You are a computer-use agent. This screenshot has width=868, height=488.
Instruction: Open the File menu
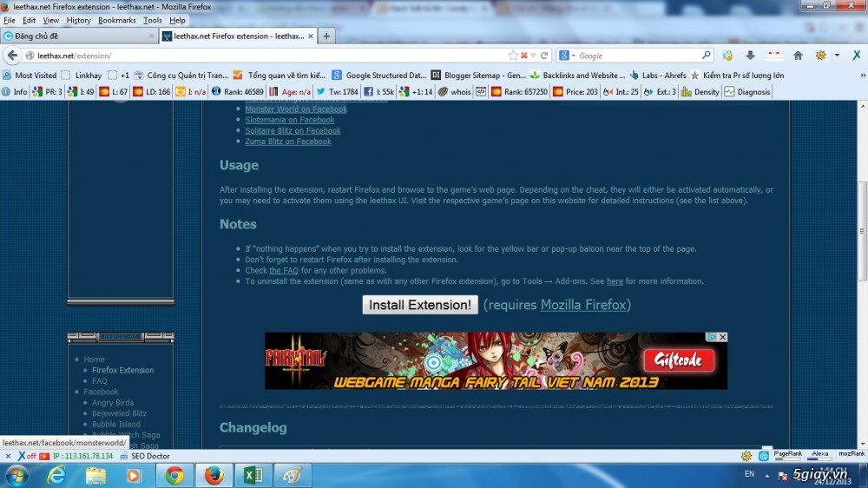(10, 20)
